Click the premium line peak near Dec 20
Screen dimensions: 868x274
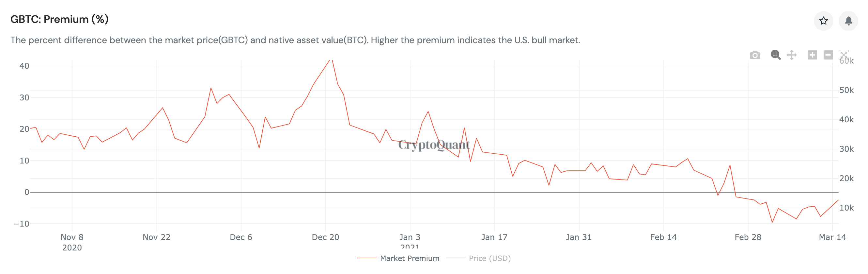pos(331,61)
